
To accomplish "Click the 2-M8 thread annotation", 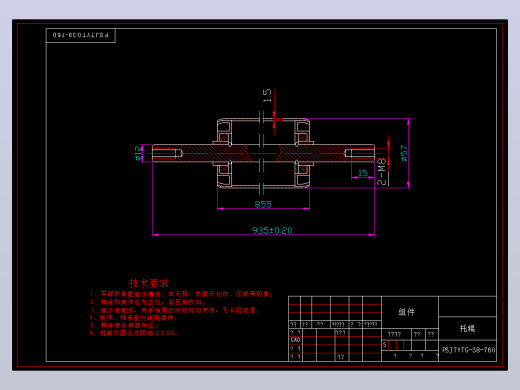I will pyautogui.click(x=382, y=172).
